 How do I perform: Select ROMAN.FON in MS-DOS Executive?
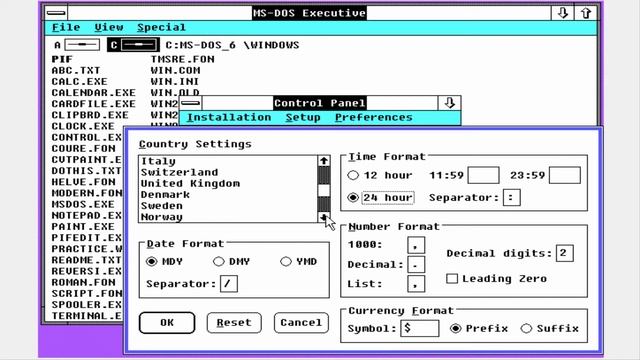point(83,282)
